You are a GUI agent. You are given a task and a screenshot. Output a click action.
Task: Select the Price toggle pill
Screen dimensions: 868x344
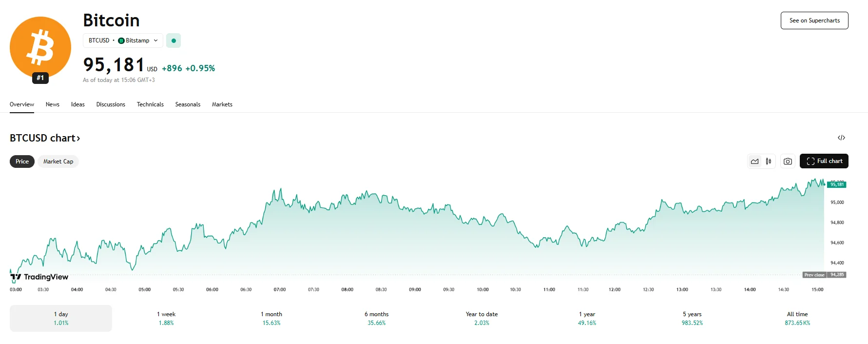pos(22,162)
